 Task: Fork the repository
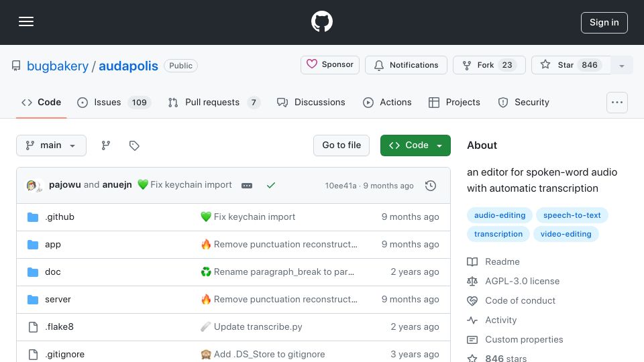[x=489, y=65]
